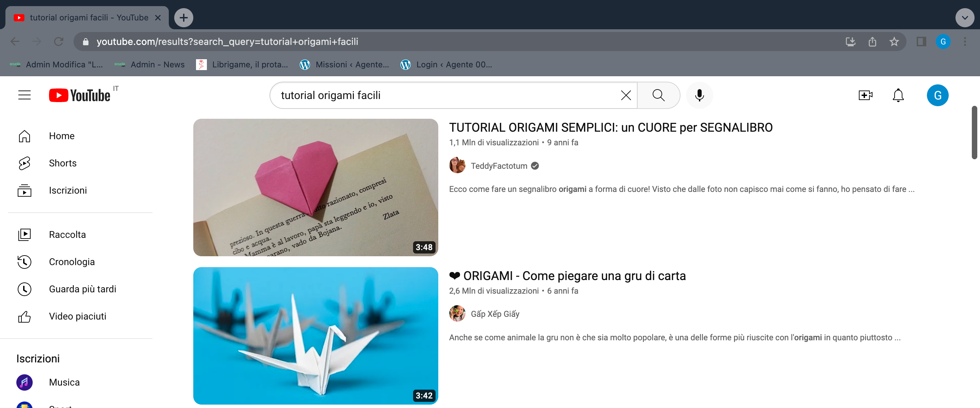This screenshot has width=980, height=408.
Task: Open Video piaciuti in the sidebar
Action: click(x=80, y=316)
